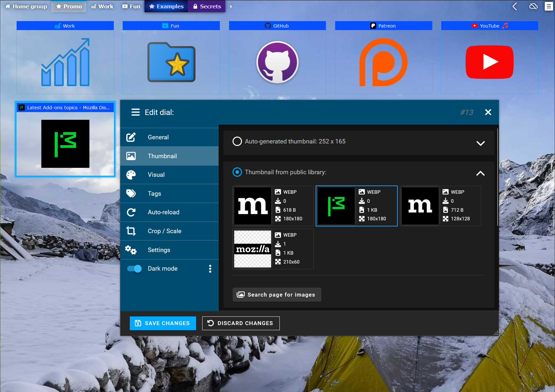Click the Visual palette icon
This screenshot has width=555, height=392.
click(x=131, y=175)
